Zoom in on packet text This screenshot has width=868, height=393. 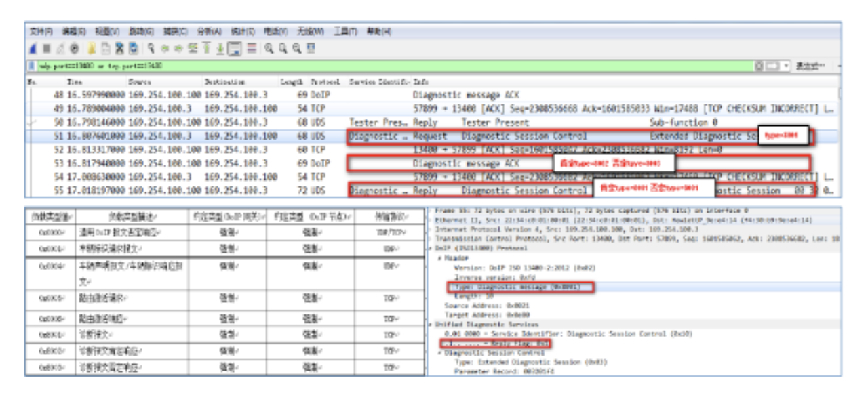[x=269, y=48]
